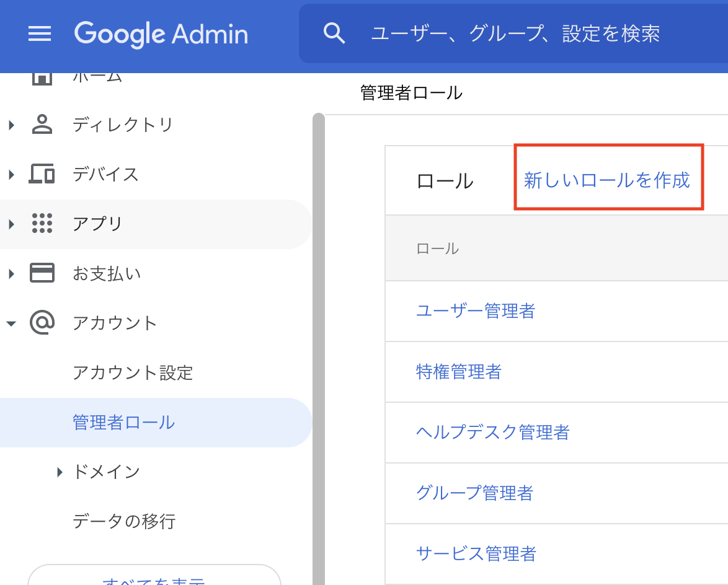Image resolution: width=728 pixels, height=585 pixels.
Task: Open the 特権管理者 role
Action: tap(459, 372)
